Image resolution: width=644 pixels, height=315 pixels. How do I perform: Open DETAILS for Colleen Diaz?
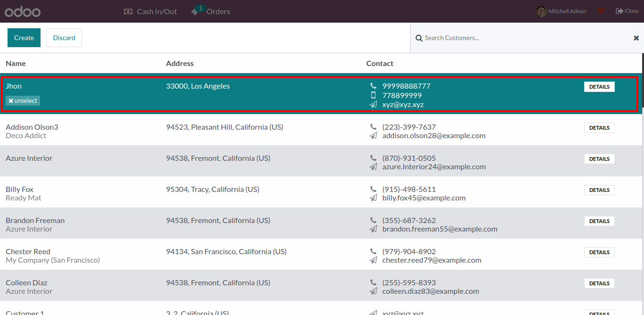(599, 283)
